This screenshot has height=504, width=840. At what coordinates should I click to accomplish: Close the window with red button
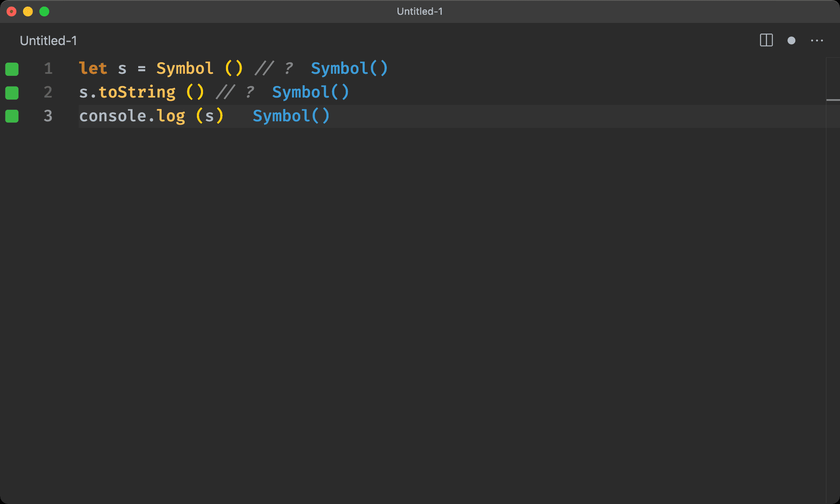11,11
